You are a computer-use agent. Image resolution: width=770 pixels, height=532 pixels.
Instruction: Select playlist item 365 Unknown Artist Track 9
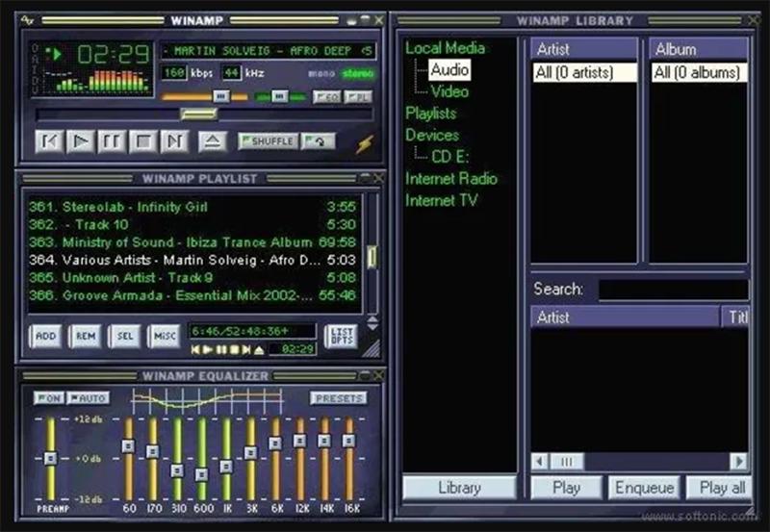(x=192, y=277)
